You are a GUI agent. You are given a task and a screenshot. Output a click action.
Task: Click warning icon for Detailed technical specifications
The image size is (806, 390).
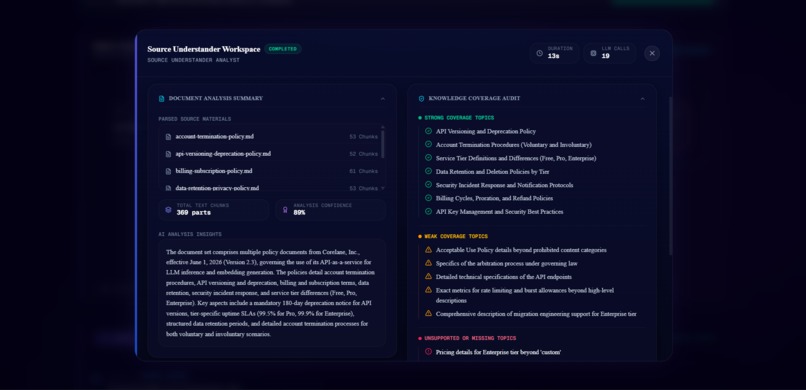coord(428,276)
